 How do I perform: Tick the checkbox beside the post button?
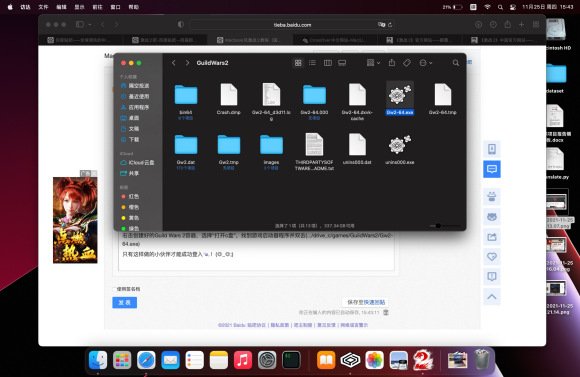(x=114, y=289)
